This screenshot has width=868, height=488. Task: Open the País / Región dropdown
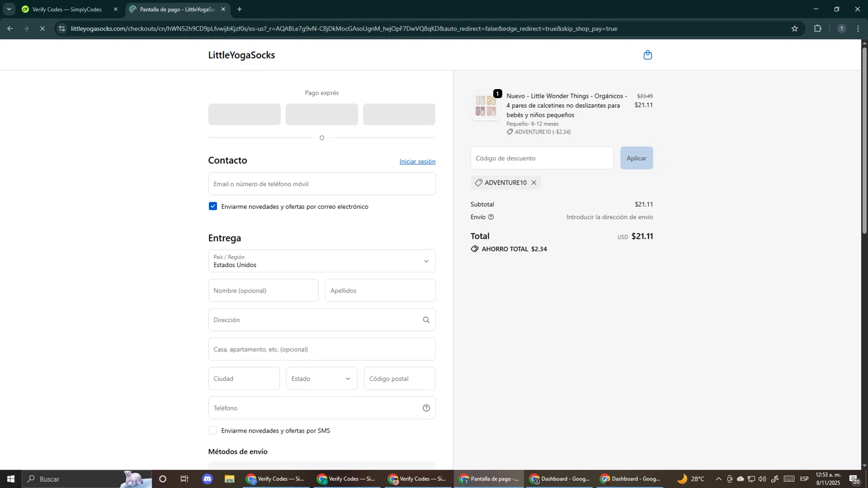click(322, 261)
